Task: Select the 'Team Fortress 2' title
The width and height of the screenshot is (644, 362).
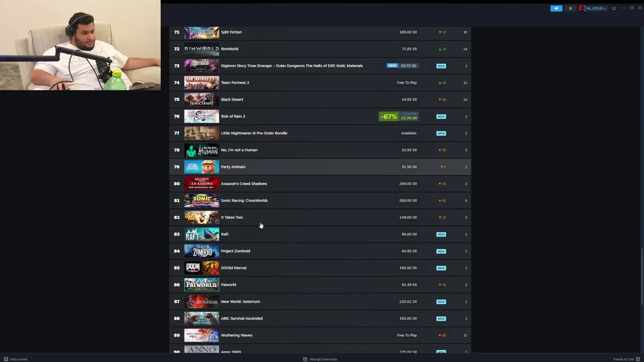Action: tap(235, 82)
